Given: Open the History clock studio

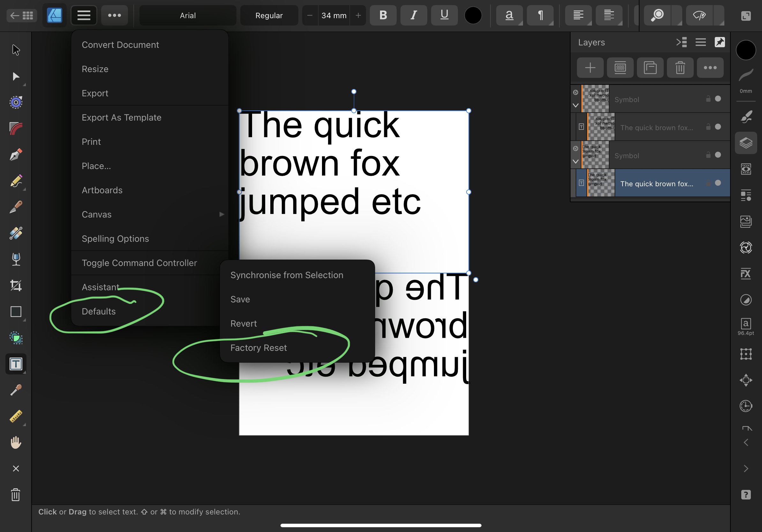Looking at the screenshot, I should (746, 406).
